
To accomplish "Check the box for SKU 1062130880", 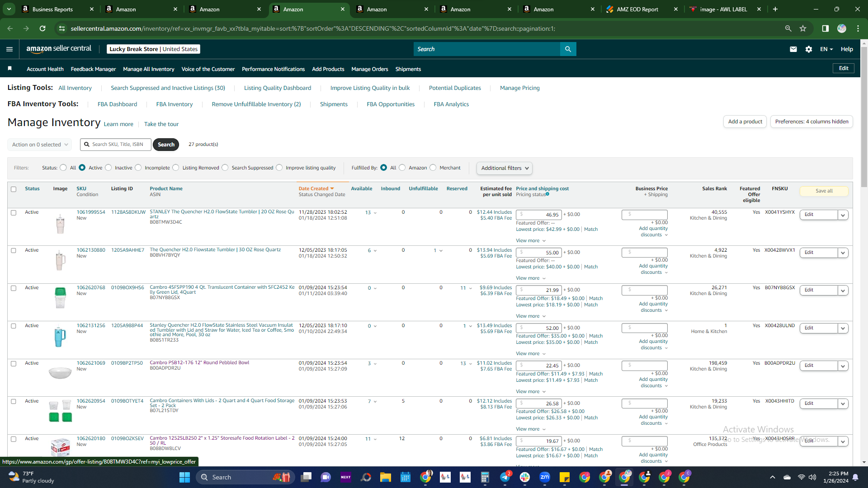I will coord(14,251).
